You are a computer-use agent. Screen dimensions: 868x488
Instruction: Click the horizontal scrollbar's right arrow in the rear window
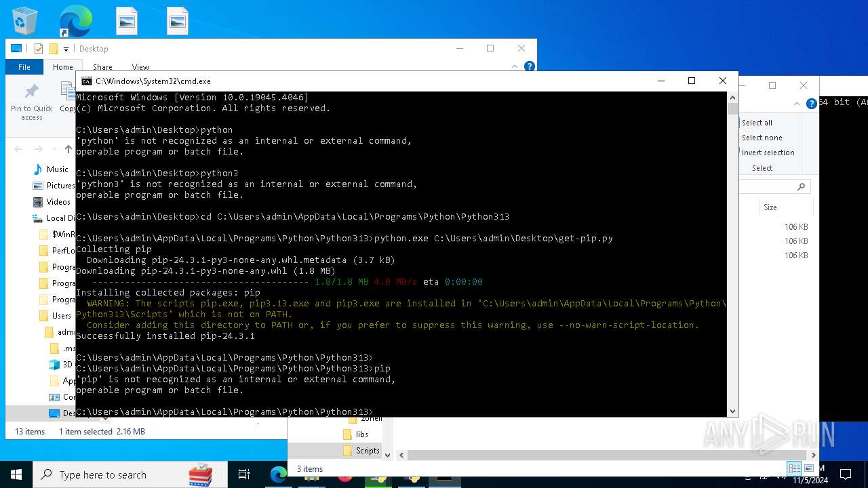tap(814, 455)
